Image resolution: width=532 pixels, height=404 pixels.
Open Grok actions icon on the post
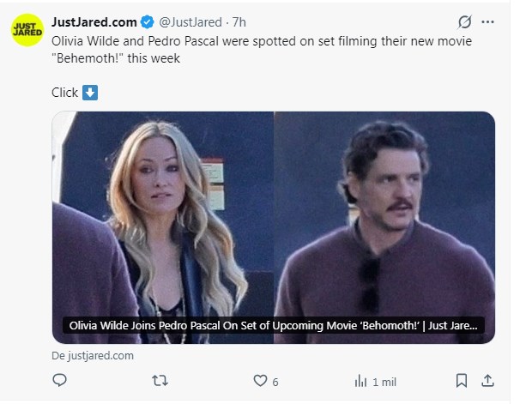465,21
